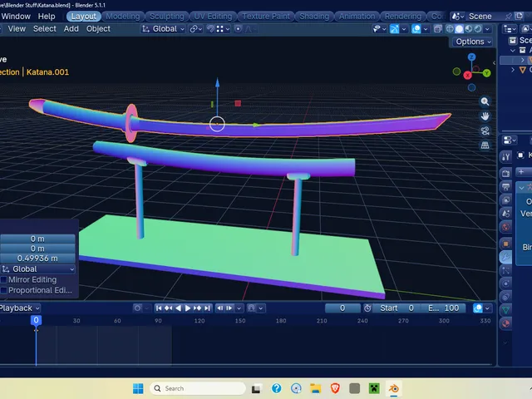
Task: Toggle the camera view icon
Action: 485,131
